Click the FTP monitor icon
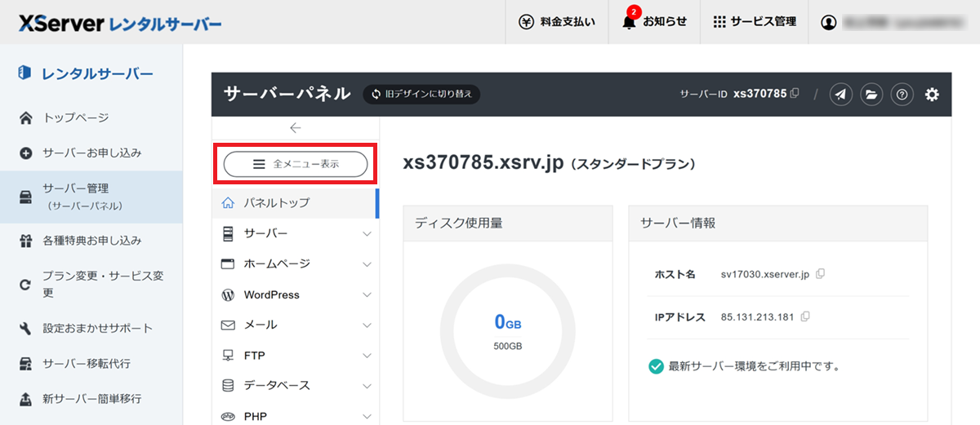The image size is (980, 425). [228, 356]
